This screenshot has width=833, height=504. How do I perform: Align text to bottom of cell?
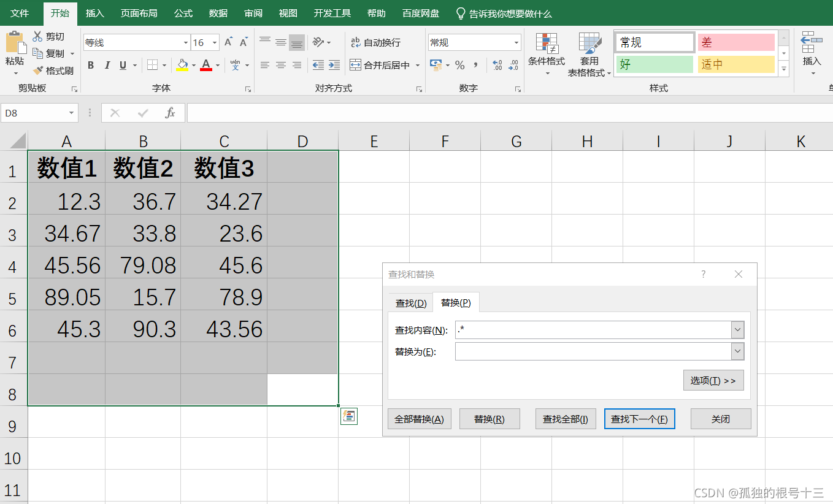click(x=297, y=42)
